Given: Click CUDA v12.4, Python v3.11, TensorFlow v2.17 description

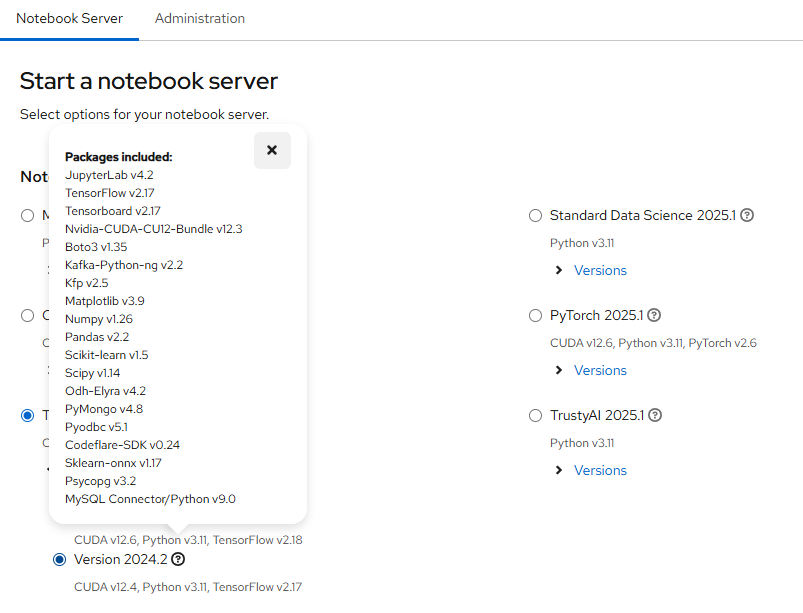Looking at the screenshot, I should 188,587.
